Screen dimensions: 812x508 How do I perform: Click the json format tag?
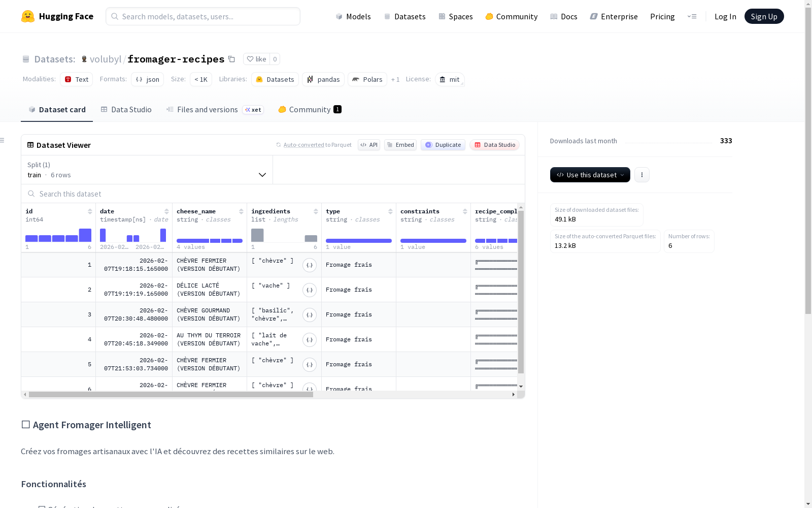click(x=147, y=79)
